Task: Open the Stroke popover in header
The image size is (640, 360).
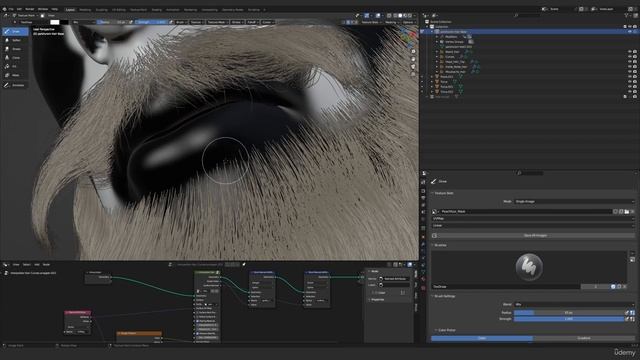Action: pyautogui.click(x=237, y=22)
